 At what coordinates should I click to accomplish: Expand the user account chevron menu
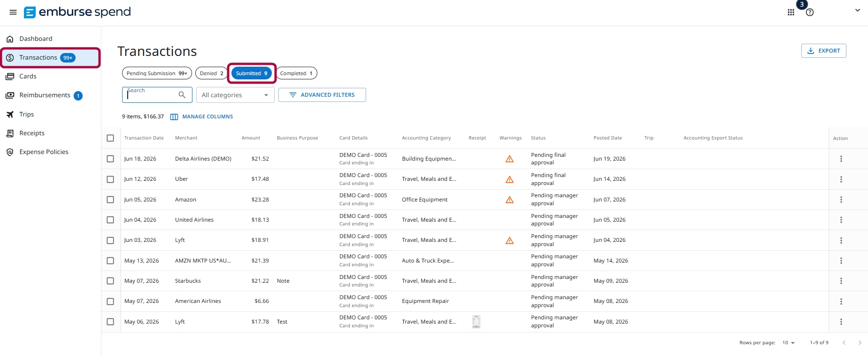point(858,10)
